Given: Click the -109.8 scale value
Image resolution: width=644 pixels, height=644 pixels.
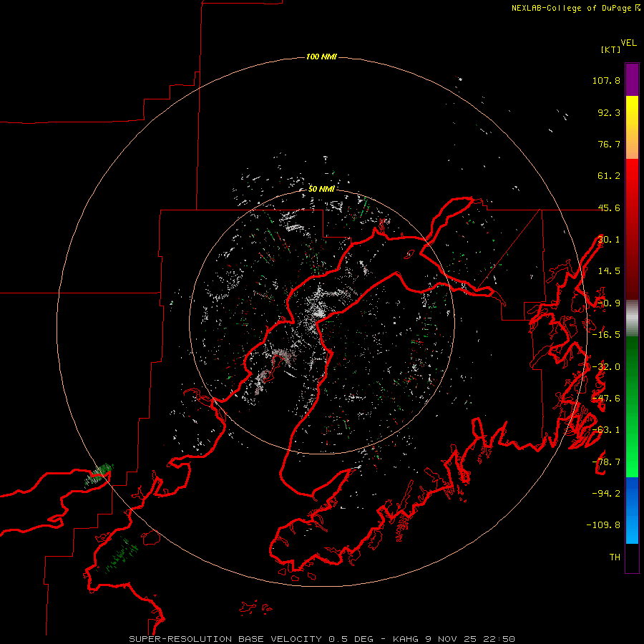Looking at the screenshot, I should pos(603,525).
